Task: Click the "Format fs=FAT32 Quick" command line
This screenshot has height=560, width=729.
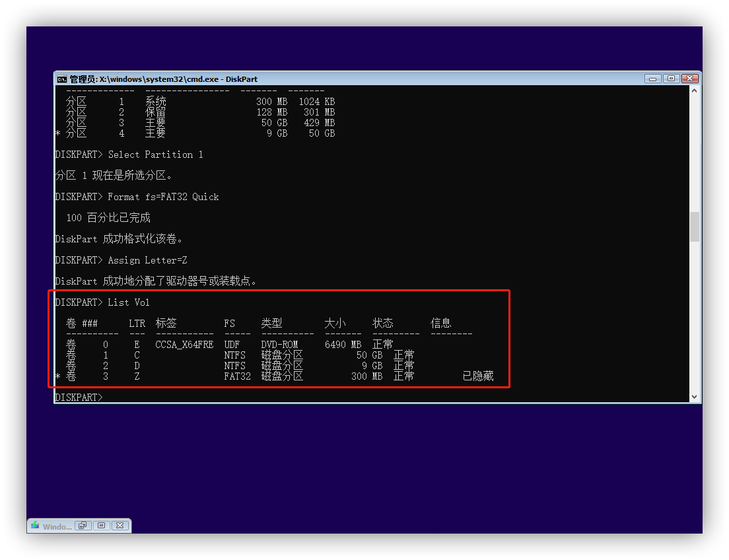Action: (163, 197)
